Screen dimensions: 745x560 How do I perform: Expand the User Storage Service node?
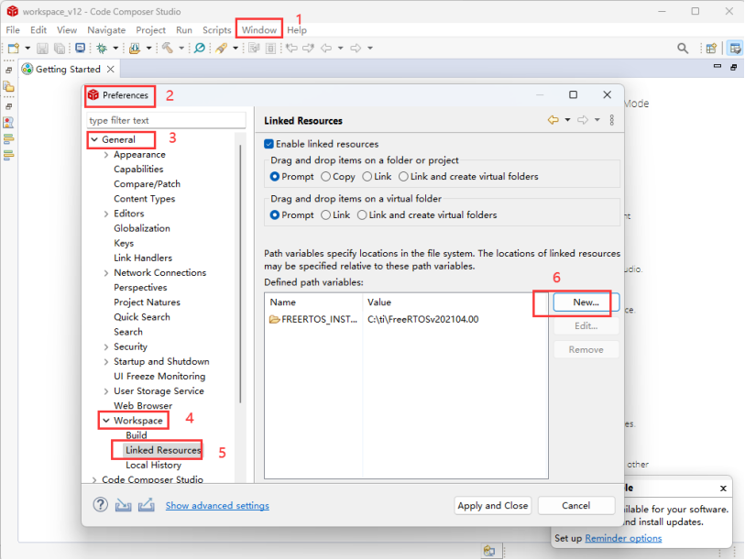click(x=106, y=391)
